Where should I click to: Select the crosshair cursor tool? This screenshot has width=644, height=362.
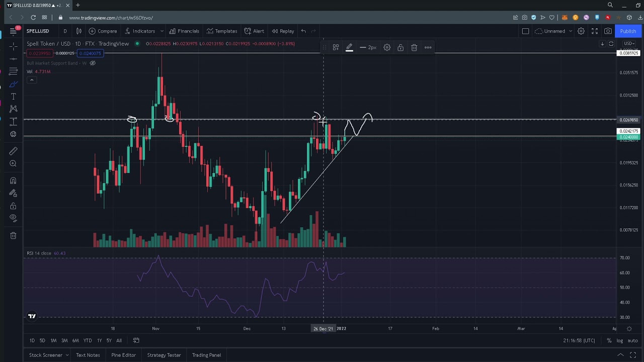point(13,46)
